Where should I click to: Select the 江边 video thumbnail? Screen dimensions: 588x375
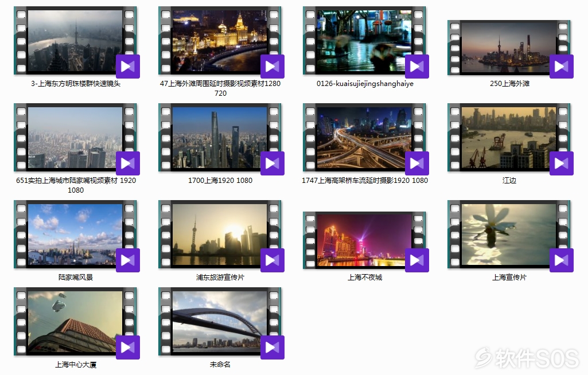509,138
